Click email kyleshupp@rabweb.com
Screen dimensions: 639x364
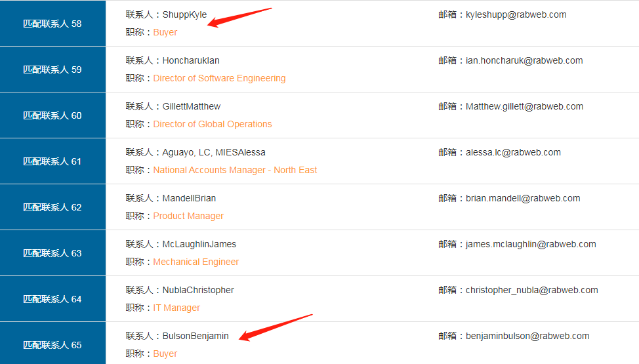point(516,14)
